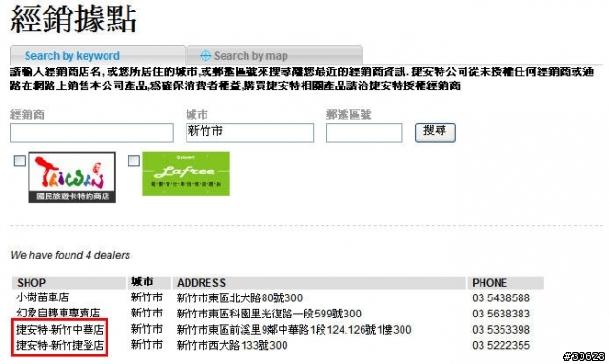
Task: Select the shop 捷安特-新竹捷登店
Action: click(60, 345)
